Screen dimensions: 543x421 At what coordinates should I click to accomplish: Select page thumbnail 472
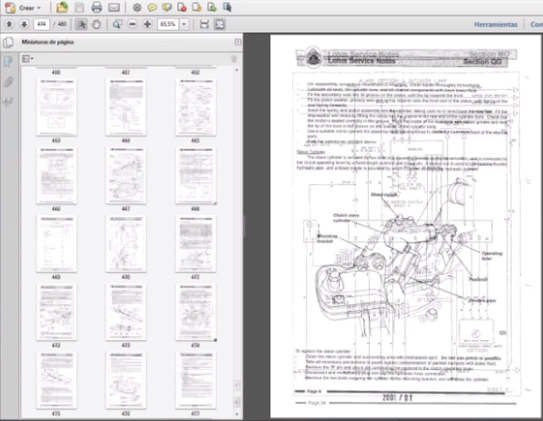(57, 312)
